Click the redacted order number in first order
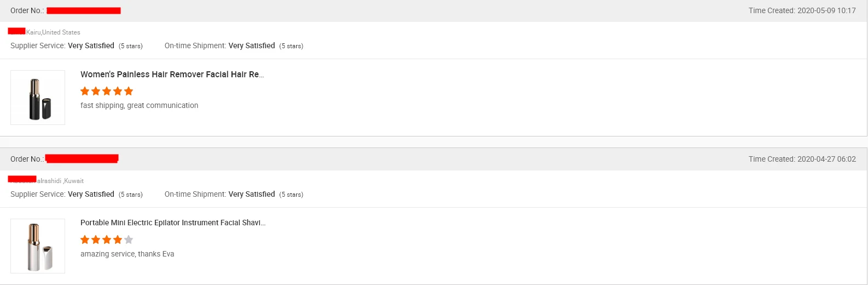Screen dimensions: 868x285 tap(83, 10)
